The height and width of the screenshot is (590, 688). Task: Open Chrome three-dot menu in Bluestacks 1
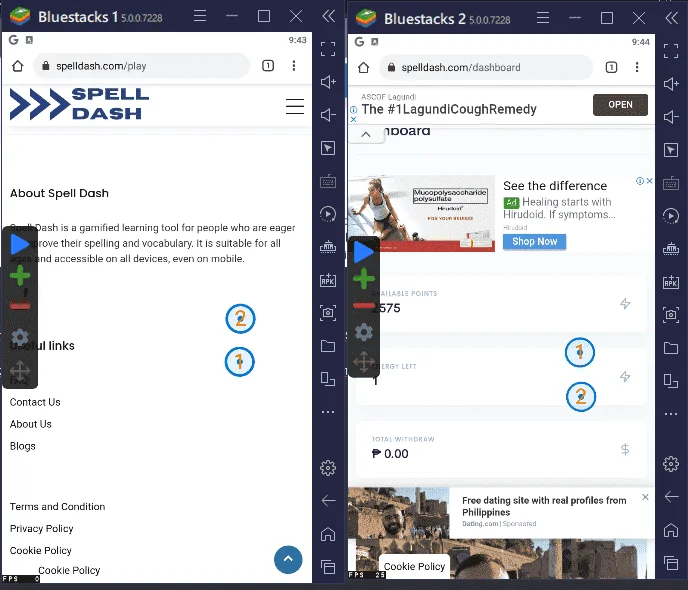tap(294, 66)
